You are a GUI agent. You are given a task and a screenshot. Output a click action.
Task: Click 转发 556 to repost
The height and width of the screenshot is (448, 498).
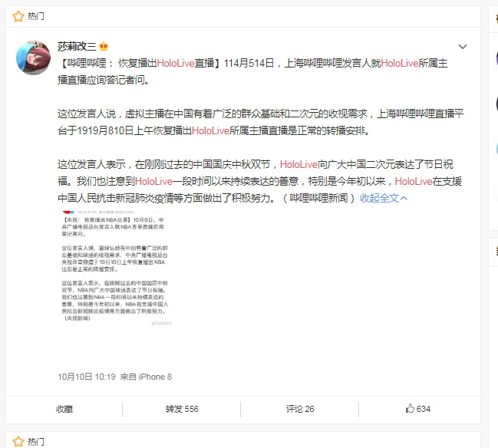tap(182, 409)
